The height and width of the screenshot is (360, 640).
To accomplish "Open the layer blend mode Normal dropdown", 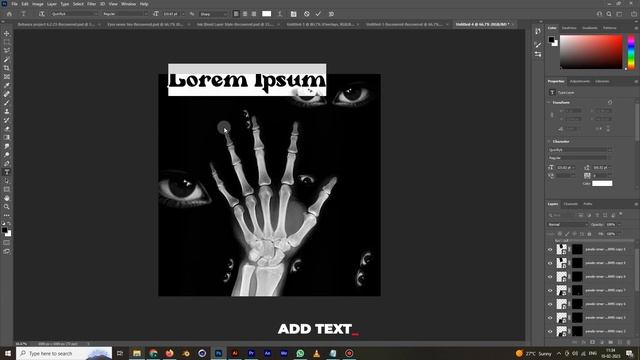I will (x=567, y=224).
